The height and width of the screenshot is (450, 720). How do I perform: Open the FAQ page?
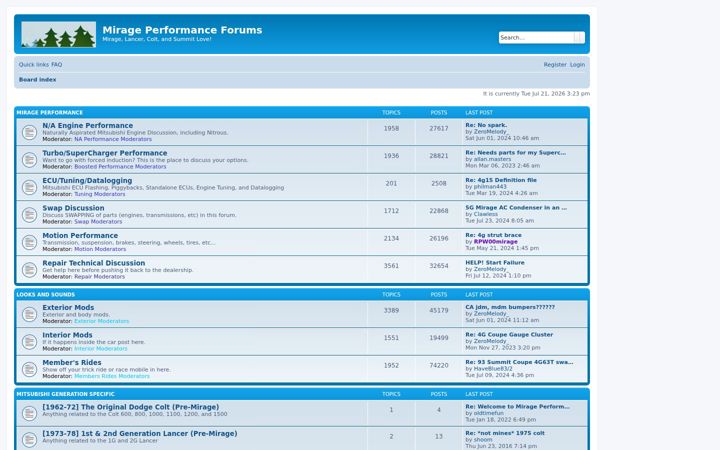[x=56, y=65]
